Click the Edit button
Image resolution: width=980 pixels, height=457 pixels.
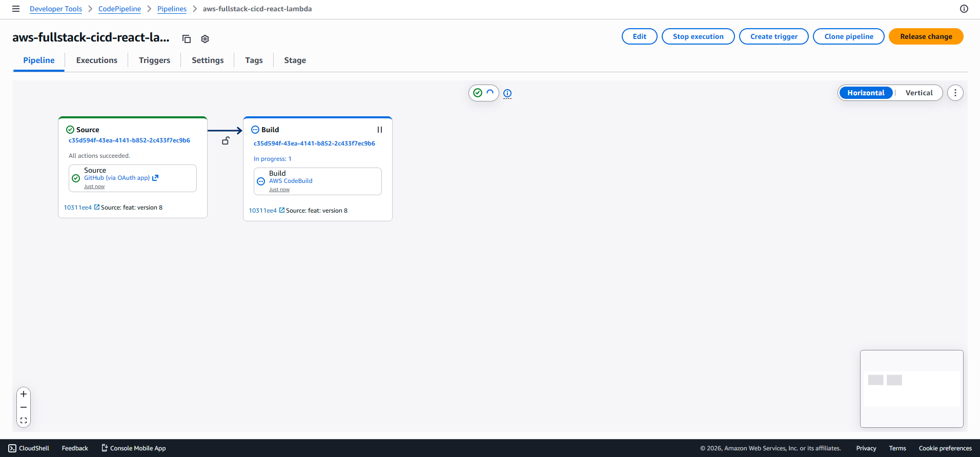pos(640,36)
